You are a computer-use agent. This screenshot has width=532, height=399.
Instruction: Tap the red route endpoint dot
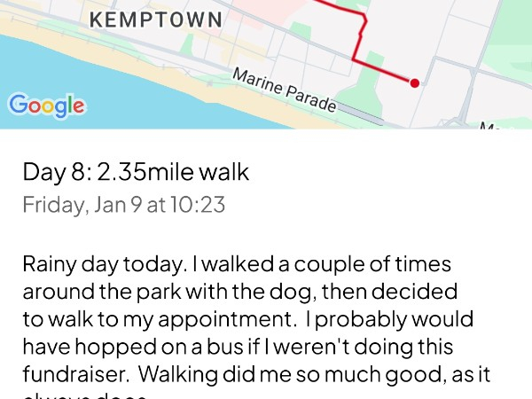[414, 83]
